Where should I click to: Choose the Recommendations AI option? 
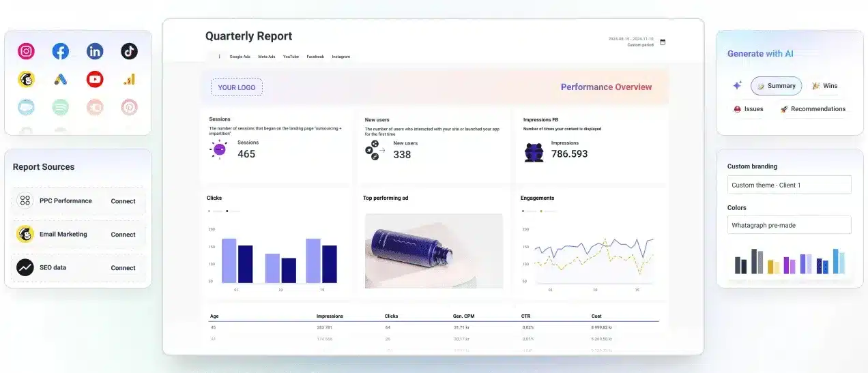click(812, 109)
